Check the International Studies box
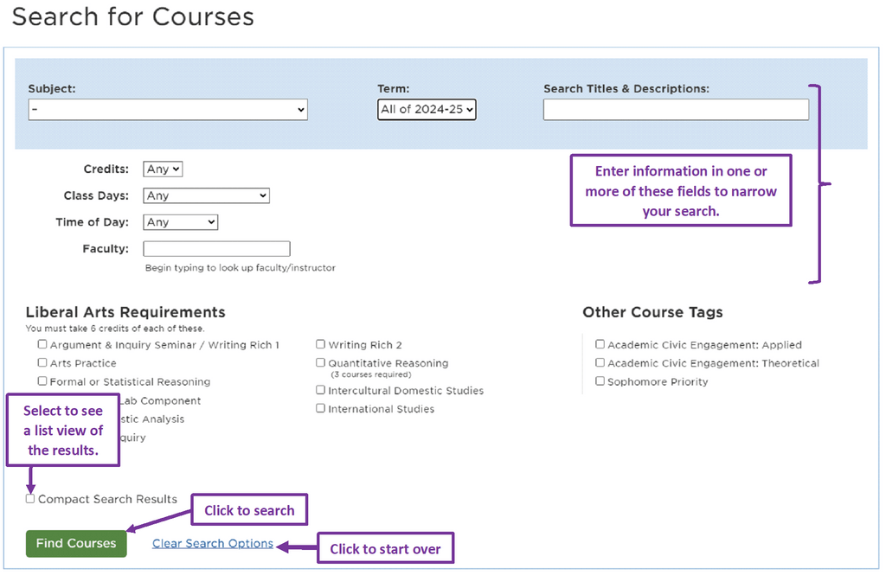The width and height of the screenshot is (886, 588). coord(320,408)
